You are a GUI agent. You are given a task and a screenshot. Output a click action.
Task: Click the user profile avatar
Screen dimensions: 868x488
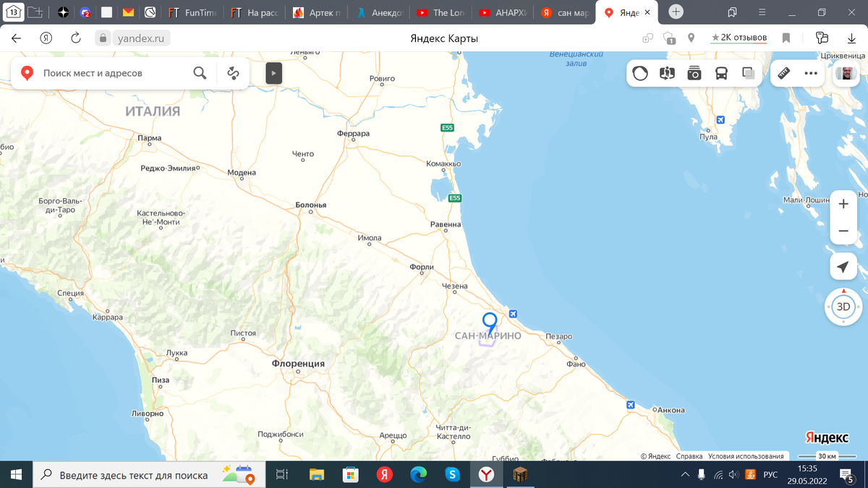846,73
